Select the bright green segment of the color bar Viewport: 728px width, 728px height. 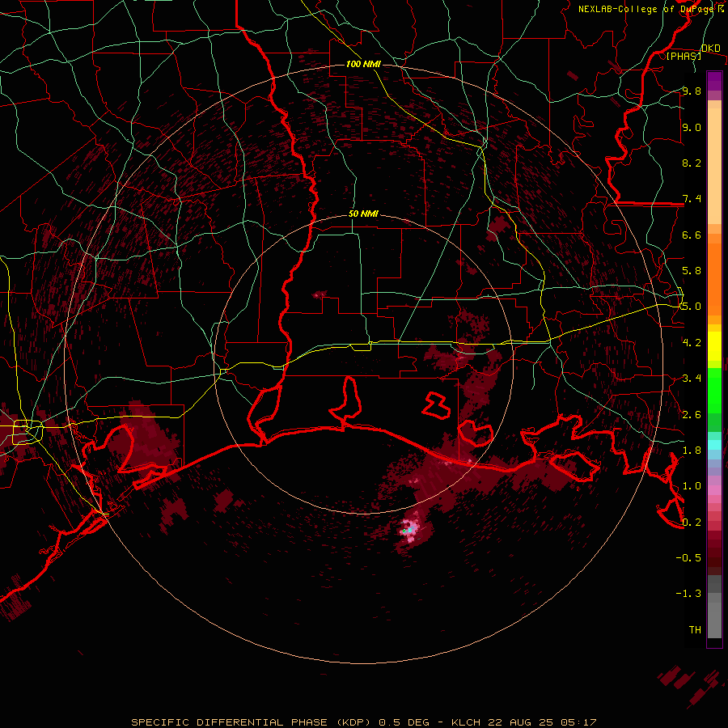point(714,391)
